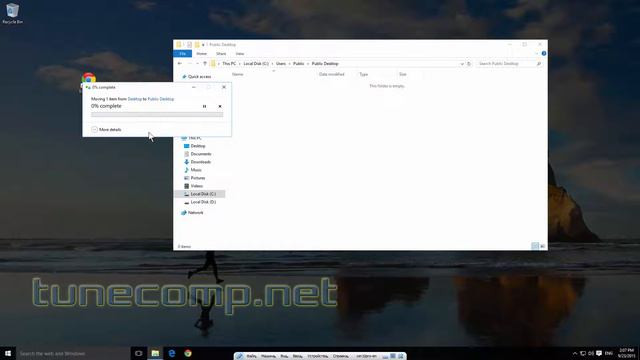Screen dimensions: 640x360
Task: Open File Explorer from taskbar
Action: click(x=155, y=353)
